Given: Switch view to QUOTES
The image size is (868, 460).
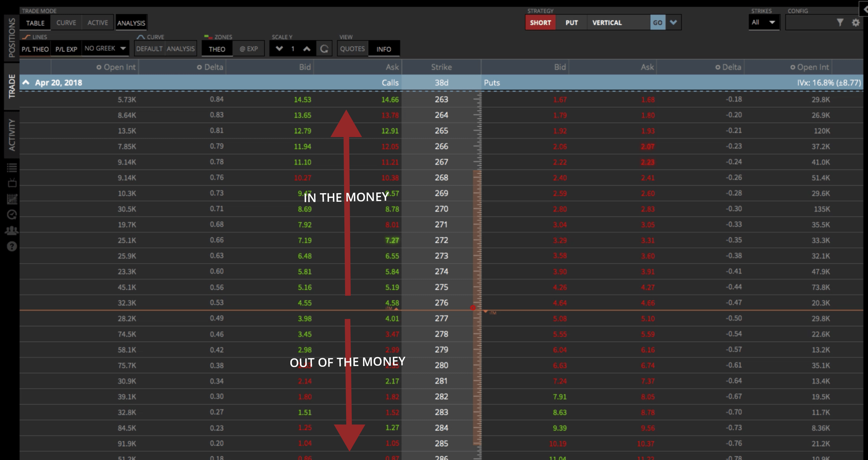Looking at the screenshot, I should click(352, 49).
